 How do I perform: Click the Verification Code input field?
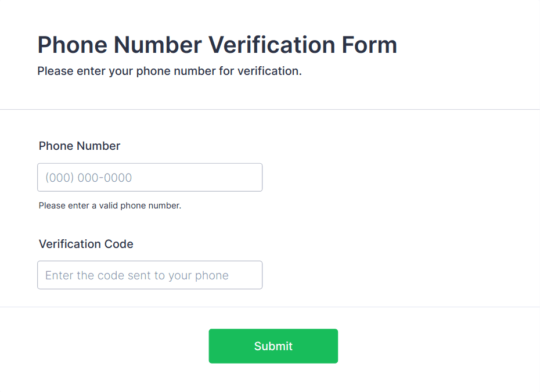point(150,275)
